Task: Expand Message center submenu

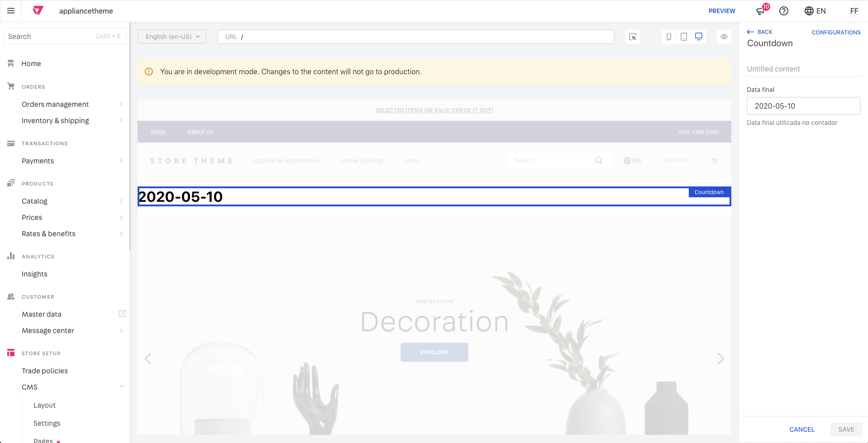Action: pos(121,330)
